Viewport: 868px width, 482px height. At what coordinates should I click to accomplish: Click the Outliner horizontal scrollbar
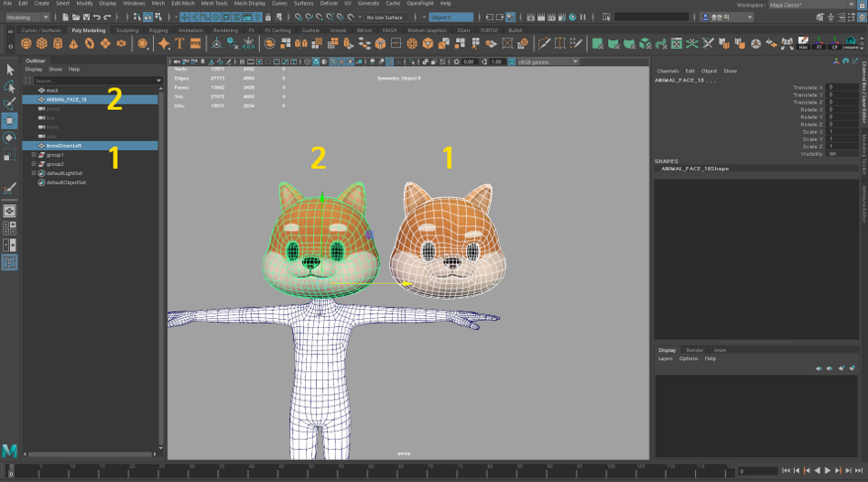point(90,455)
